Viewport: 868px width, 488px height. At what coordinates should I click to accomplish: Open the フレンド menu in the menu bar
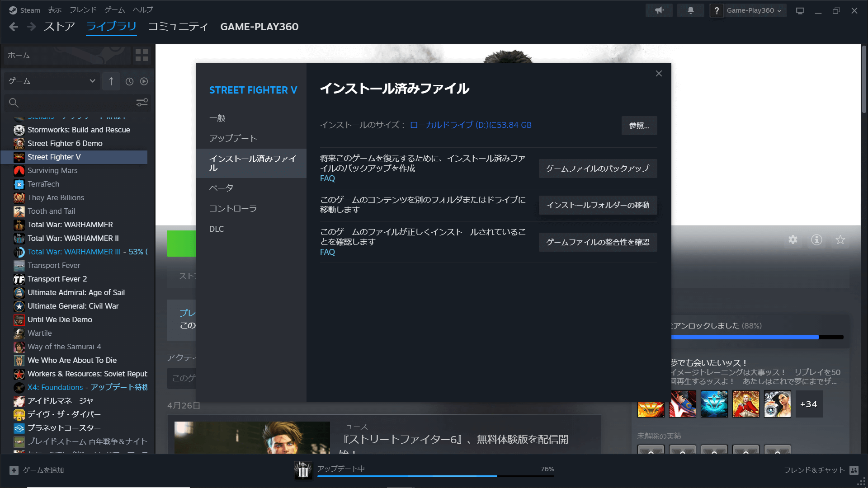click(83, 9)
